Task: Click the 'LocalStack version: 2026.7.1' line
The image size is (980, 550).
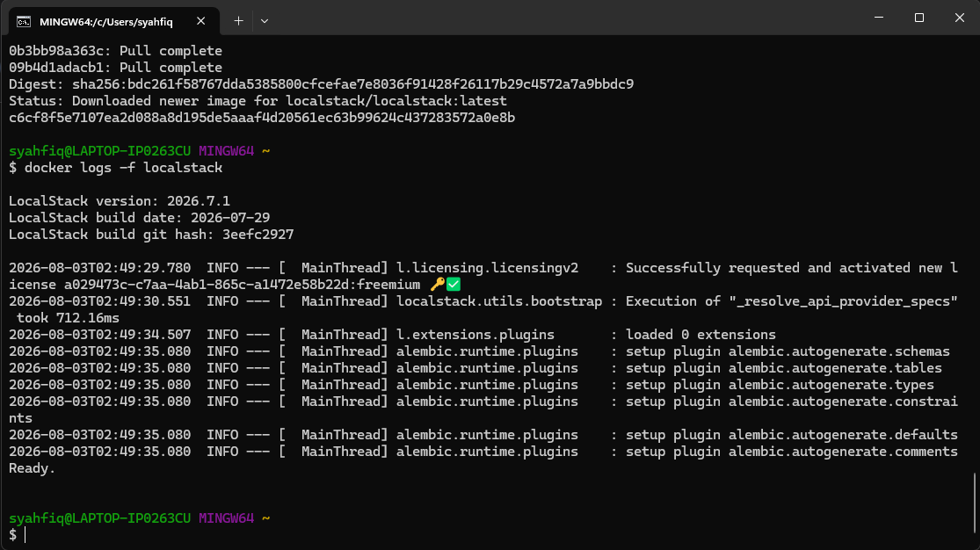Action: (120, 201)
